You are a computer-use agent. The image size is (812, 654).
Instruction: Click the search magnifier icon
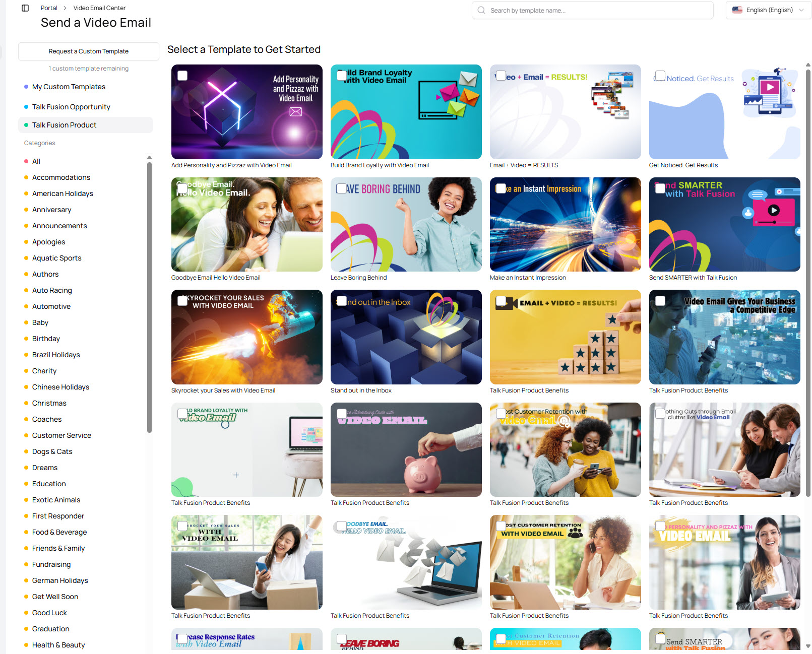[x=481, y=10]
